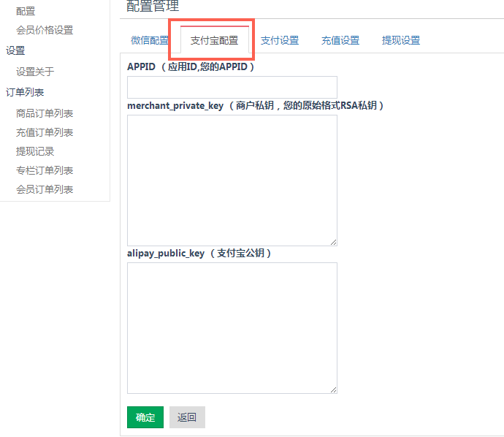The image size is (504, 437).
Task: Go to the 提现设置 tab
Action: tap(401, 40)
